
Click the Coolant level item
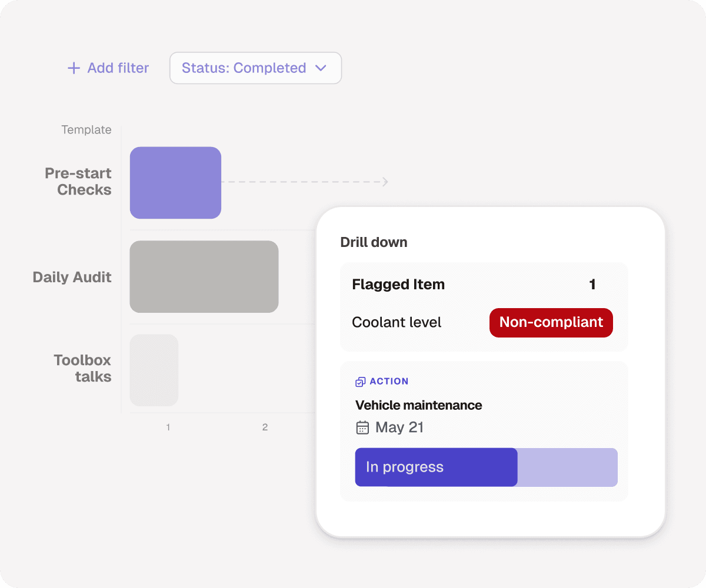[x=397, y=323]
